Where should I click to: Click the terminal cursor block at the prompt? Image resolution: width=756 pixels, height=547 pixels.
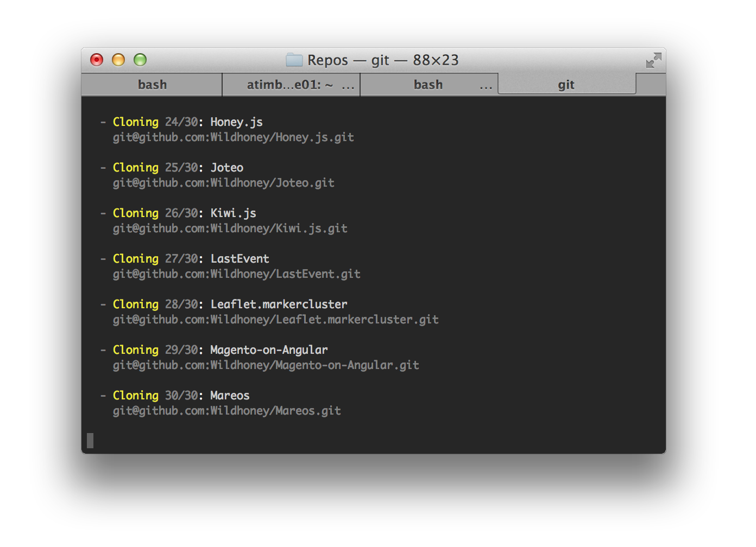(90, 441)
